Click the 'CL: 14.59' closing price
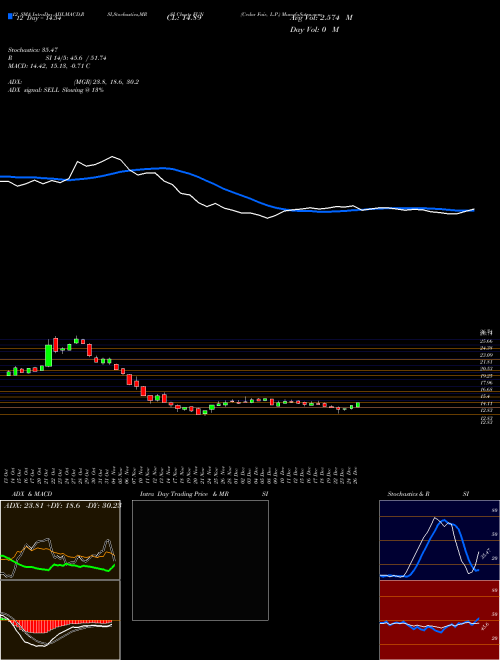500x660 pixels. click(184, 18)
